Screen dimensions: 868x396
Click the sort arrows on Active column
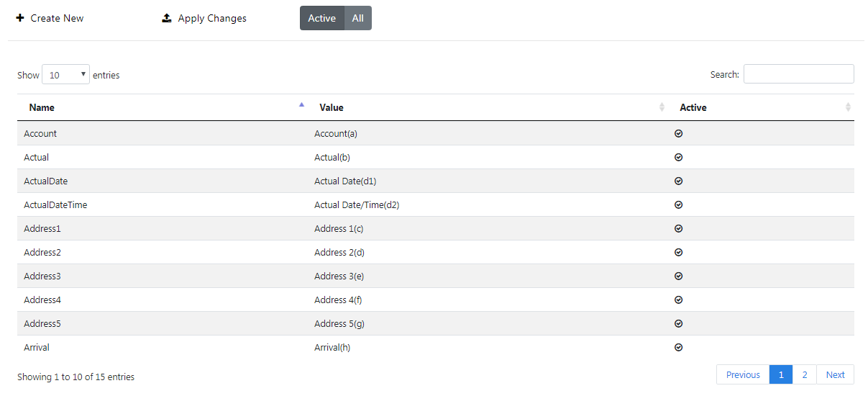click(x=848, y=107)
